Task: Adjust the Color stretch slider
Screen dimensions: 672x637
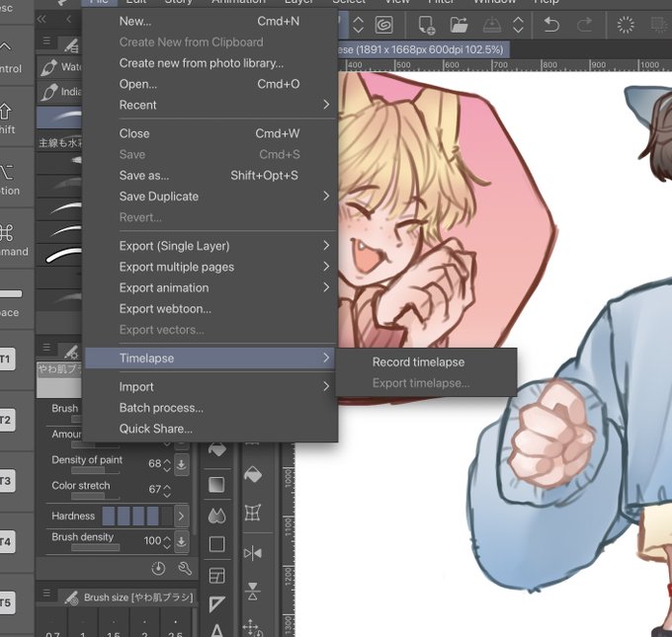Action: (95, 496)
